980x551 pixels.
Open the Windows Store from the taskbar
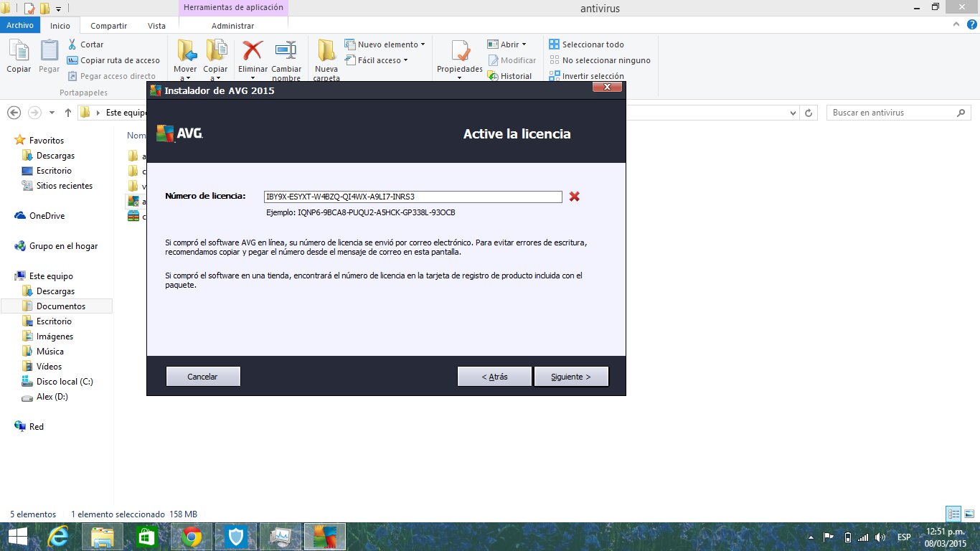148,536
